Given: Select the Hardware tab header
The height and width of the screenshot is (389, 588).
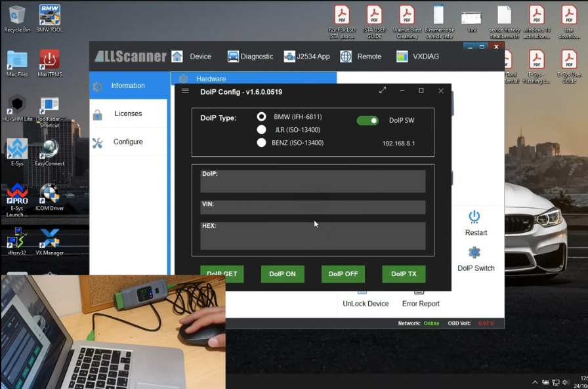Looking at the screenshot, I should click(253, 78).
